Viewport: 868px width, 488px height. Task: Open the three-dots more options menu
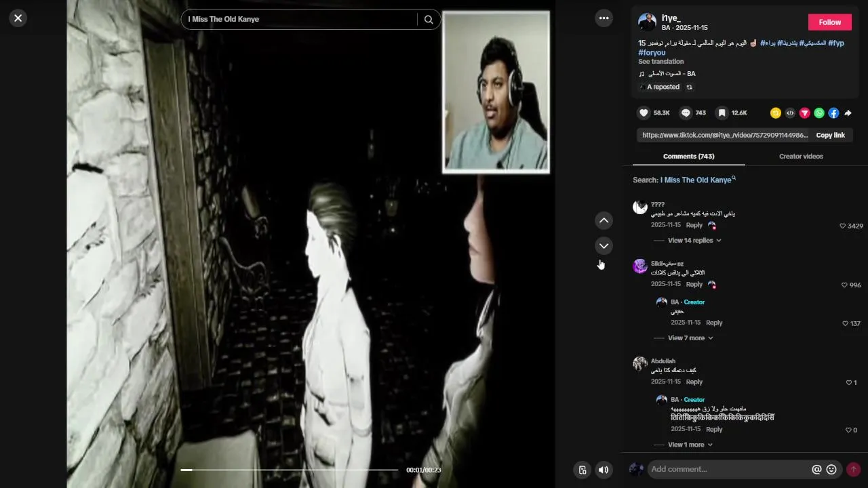point(604,18)
